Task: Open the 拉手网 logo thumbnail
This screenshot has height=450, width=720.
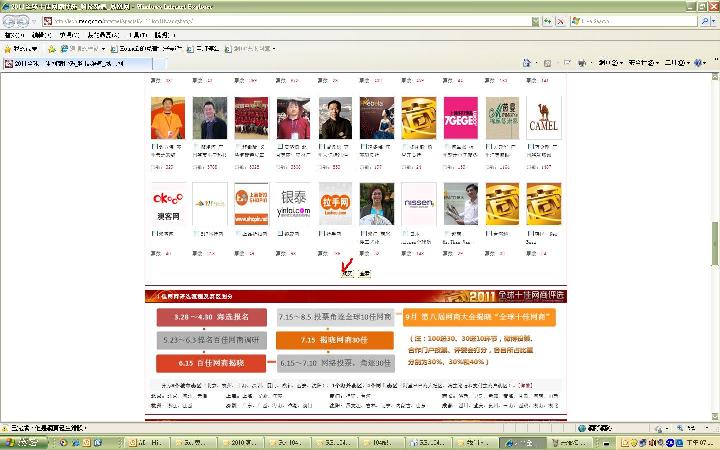Action: point(335,204)
